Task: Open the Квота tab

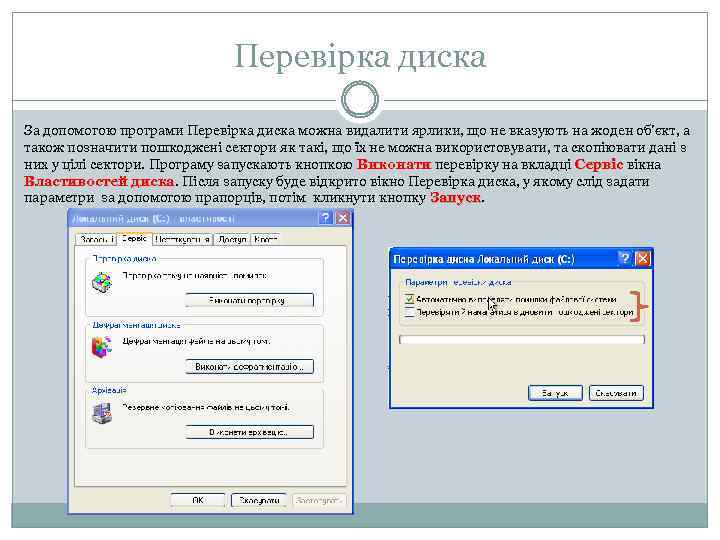Action: pyautogui.click(x=265, y=239)
